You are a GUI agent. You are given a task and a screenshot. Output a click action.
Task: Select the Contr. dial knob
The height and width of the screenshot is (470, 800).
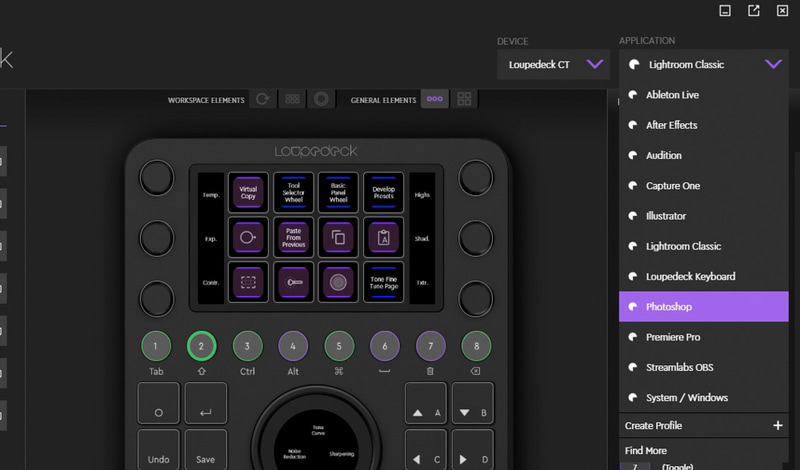point(157,298)
